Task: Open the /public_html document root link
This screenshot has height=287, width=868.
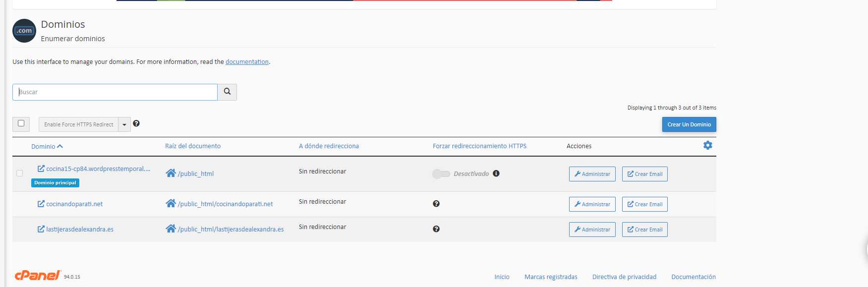Action: tap(196, 173)
